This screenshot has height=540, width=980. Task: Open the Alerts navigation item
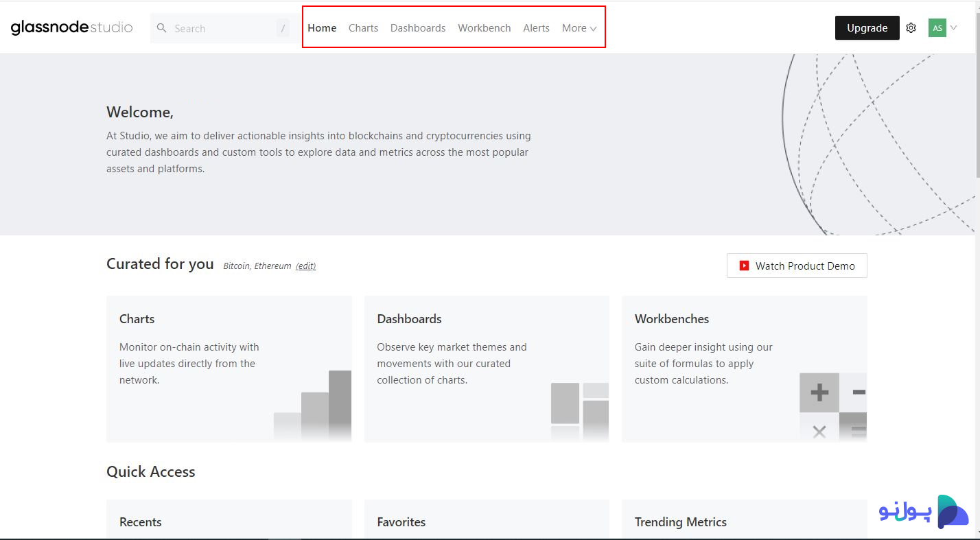tap(536, 28)
